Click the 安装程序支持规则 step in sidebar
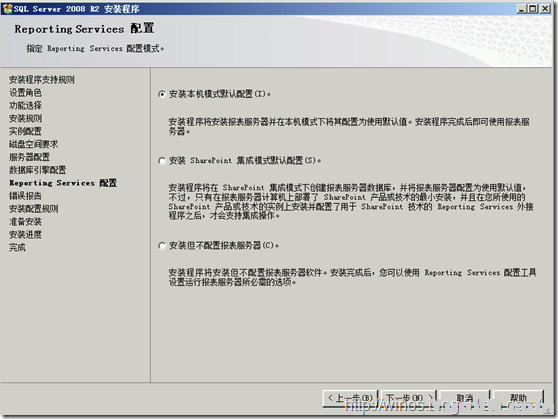The width and height of the screenshot is (558, 419). click(x=42, y=80)
